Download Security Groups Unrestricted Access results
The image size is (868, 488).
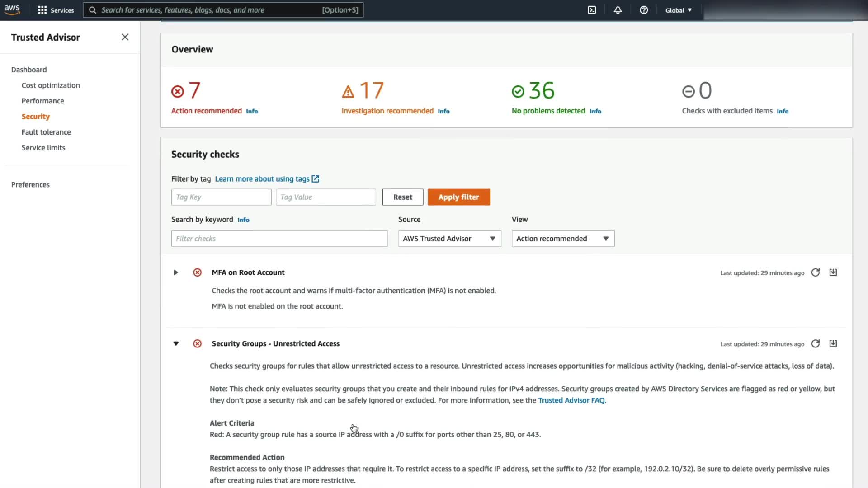(833, 344)
